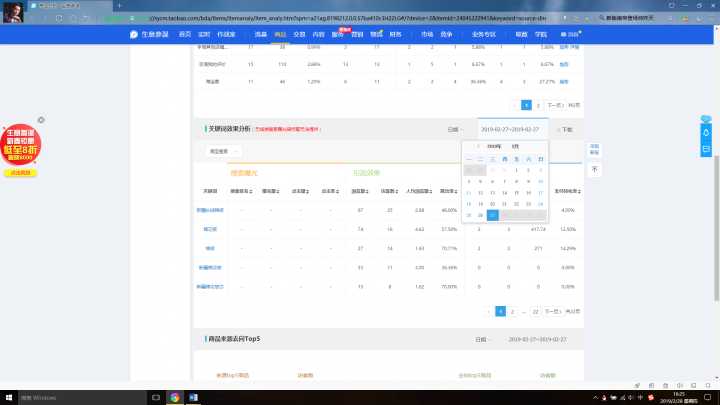Open Task View on the taskbar
The width and height of the screenshot is (720, 405).
(x=156, y=397)
